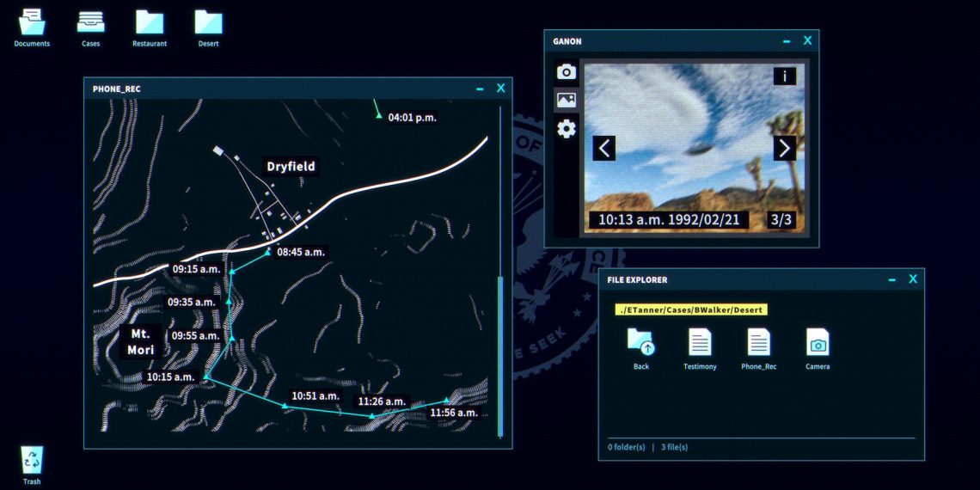
Task: Select the 10:15 a.m. map marker
Action: tap(205, 377)
